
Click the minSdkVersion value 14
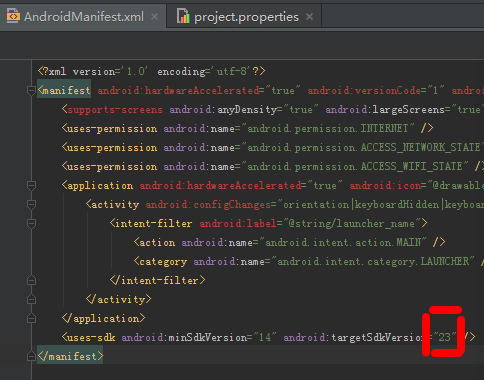265,337
